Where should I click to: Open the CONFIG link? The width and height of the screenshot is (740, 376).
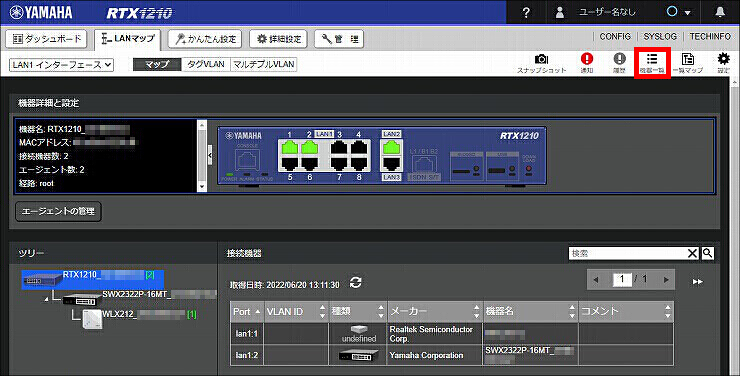[615, 36]
